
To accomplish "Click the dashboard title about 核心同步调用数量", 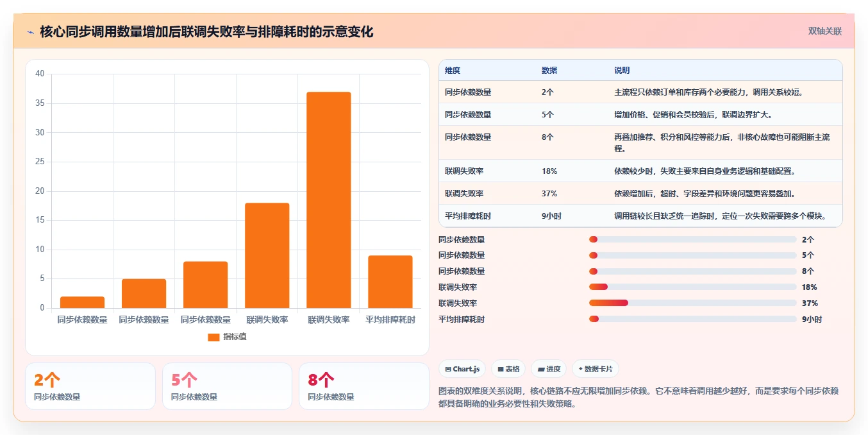I will (x=206, y=31).
